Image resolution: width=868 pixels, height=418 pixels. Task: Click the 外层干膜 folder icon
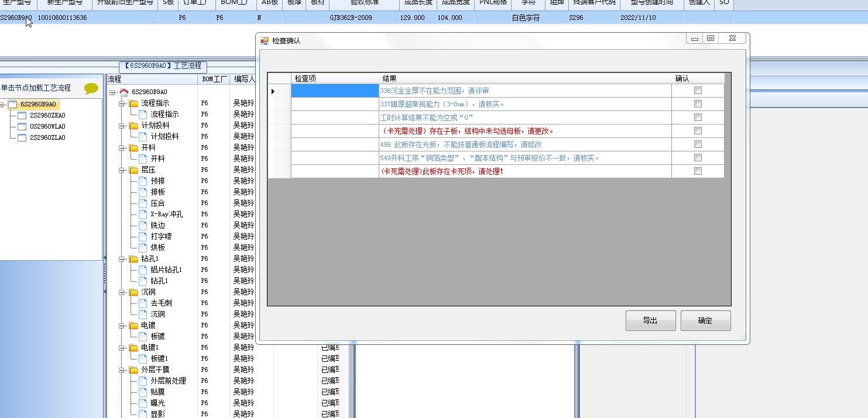click(x=133, y=369)
